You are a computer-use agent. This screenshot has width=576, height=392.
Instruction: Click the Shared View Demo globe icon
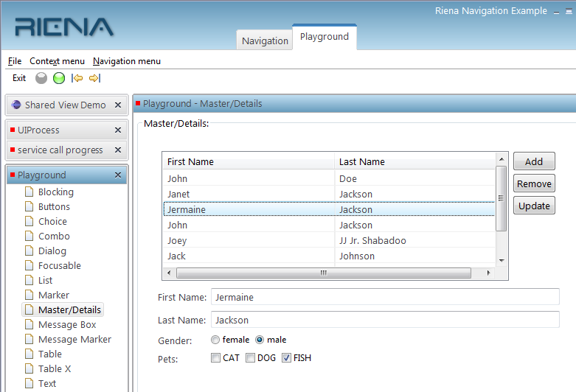pos(16,105)
